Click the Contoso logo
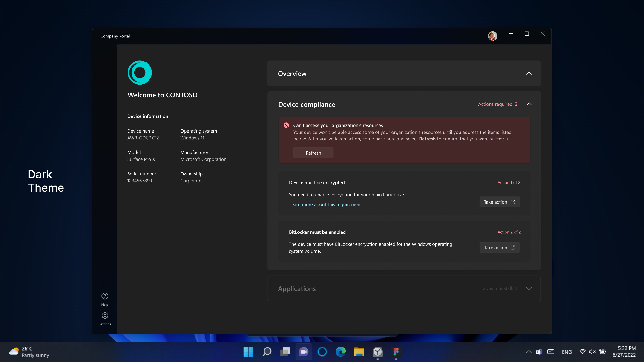This screenshot has width=644, height=362. (x=140, y=73)
